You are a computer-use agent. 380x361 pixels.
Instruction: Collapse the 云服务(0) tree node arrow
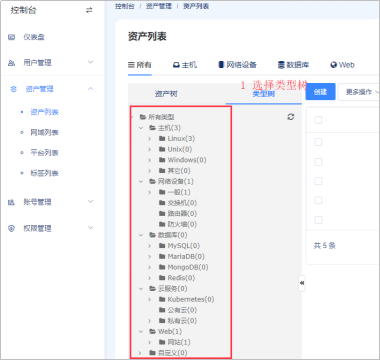click(x=141, y=289)
